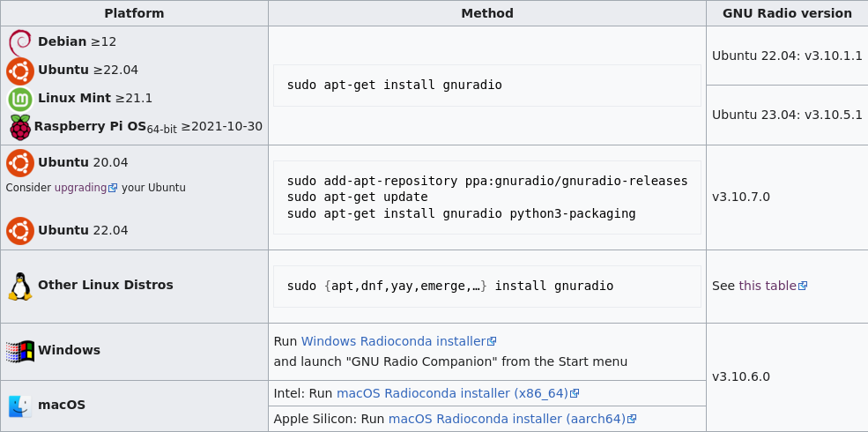Click the GNU Radio version column header
This screenshot has width=868, height=432.
(787, 13)
